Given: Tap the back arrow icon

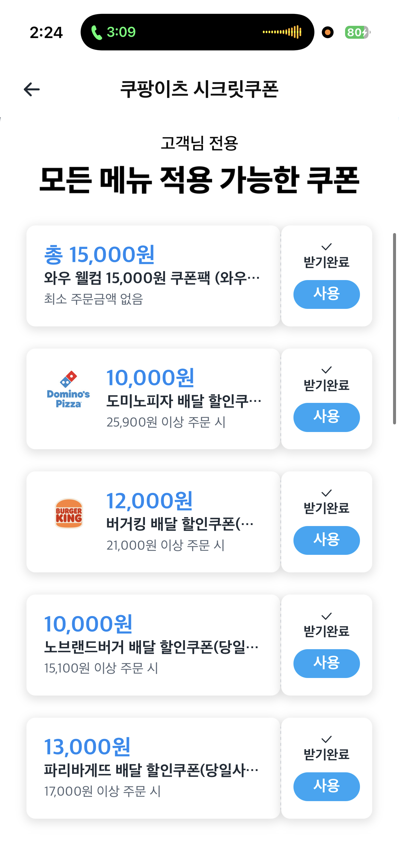Looking at the screenshot, I should (32, 89).
